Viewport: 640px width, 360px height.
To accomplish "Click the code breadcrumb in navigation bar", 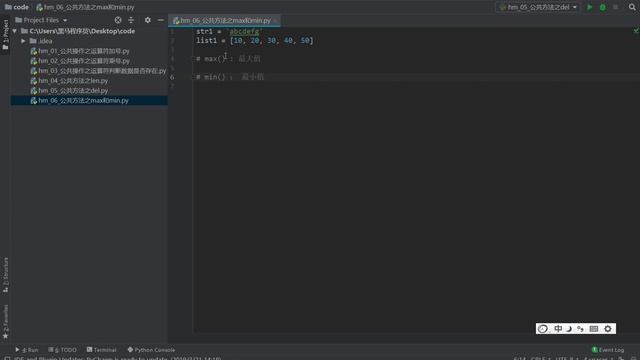I will coord(17,7).
